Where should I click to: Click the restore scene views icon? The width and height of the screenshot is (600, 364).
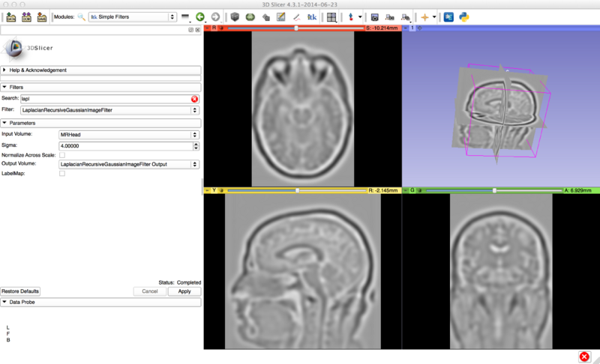click(405, 17)
